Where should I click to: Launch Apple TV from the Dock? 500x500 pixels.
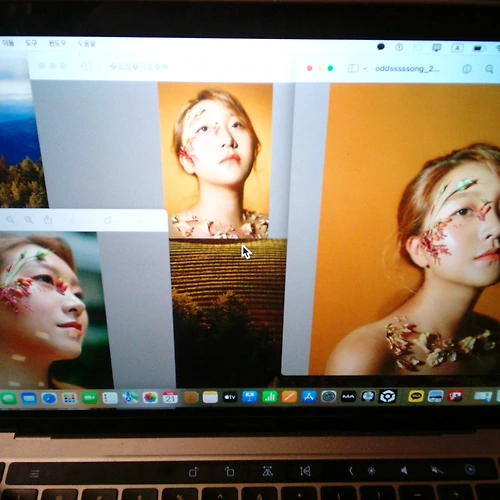[230, 397]
